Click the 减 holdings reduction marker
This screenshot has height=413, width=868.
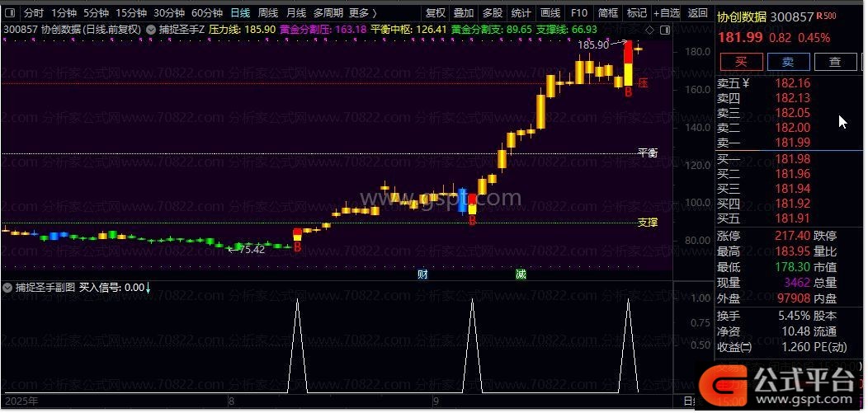point(521,274)
